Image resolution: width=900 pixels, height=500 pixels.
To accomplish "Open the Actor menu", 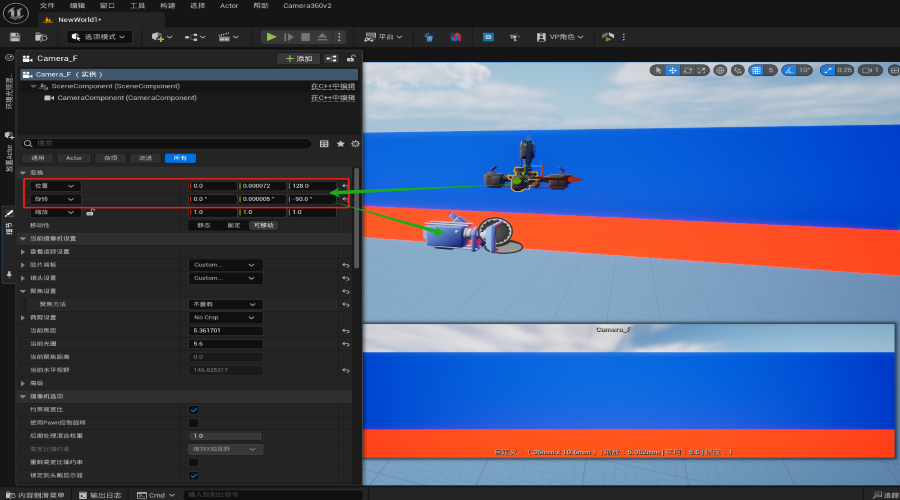I will pyautogui.click(x=229, y=6).
